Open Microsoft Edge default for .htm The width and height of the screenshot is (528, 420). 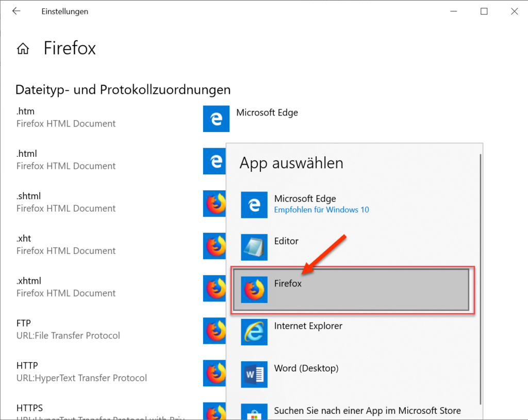[x=267, y=112]
